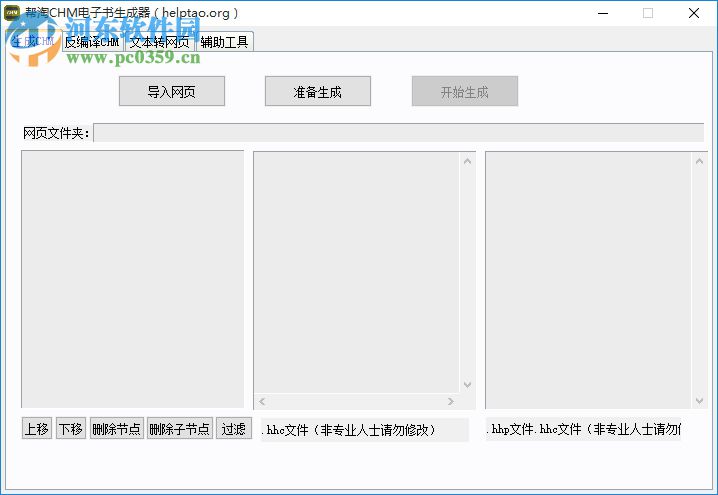Close the 帮淘CHM电子书生成器 window
This screenshot has height=495, width=718.
point(694,13)
